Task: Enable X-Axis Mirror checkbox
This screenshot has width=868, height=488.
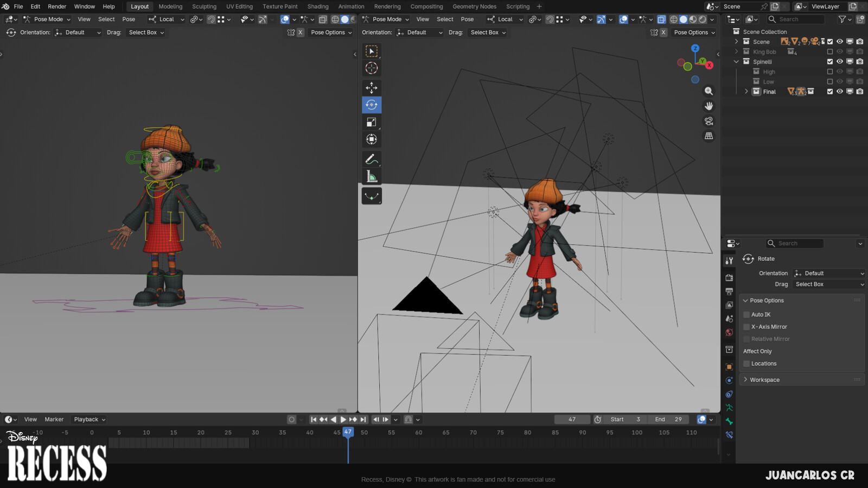Action: coord(746,327)
